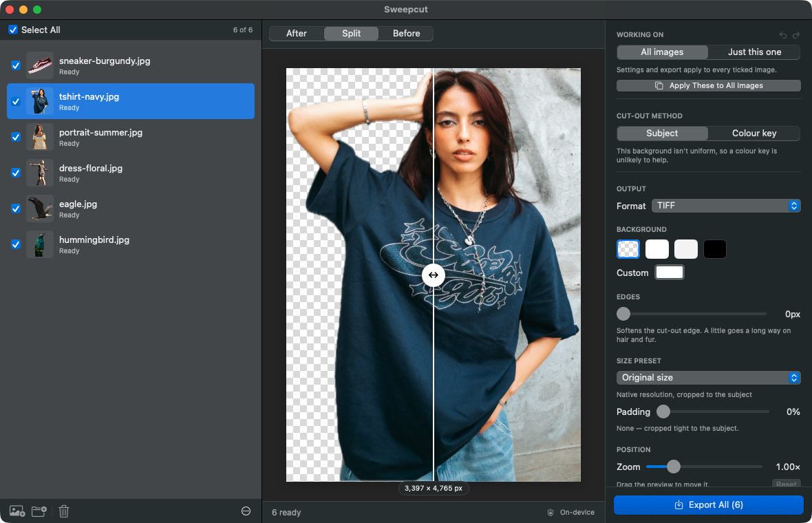This screenshot has width=812, height=523.
Task: Toggle the Select All checkbox
Action: [13, 30]
